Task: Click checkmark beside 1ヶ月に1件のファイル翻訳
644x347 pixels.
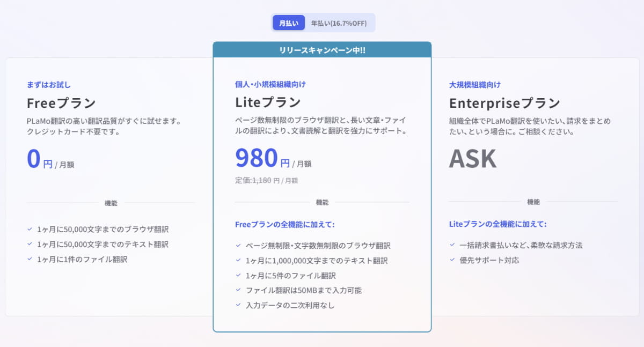Action: 30,259
